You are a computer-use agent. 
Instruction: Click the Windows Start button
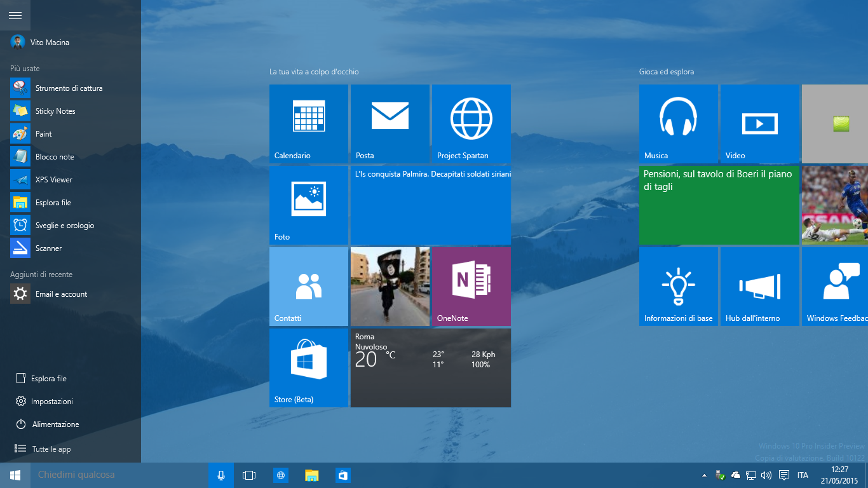point(15,475)
